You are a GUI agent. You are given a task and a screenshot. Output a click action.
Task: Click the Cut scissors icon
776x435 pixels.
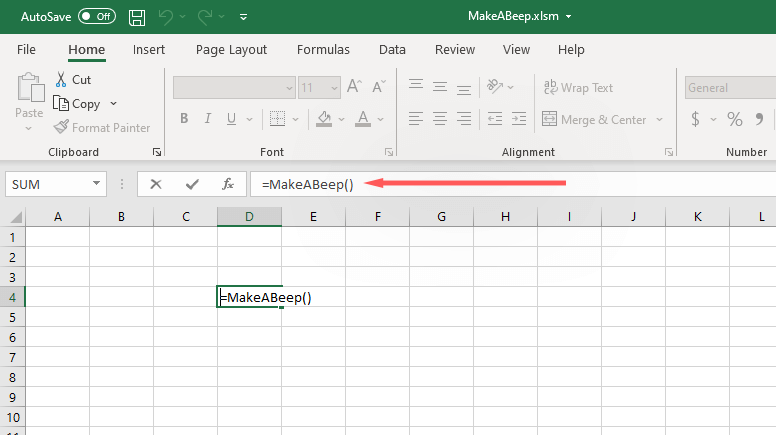61,79
